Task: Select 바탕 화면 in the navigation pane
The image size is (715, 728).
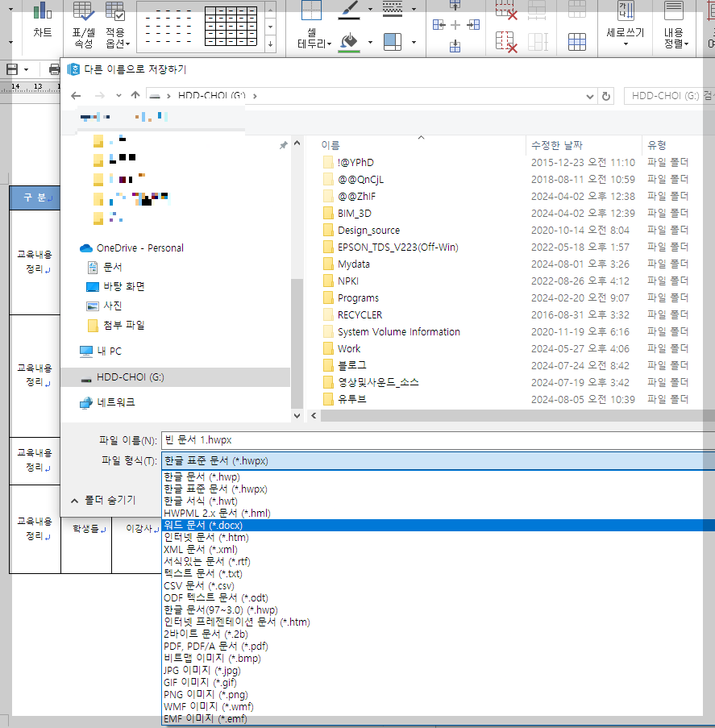Action: click(x=115, y=286)
